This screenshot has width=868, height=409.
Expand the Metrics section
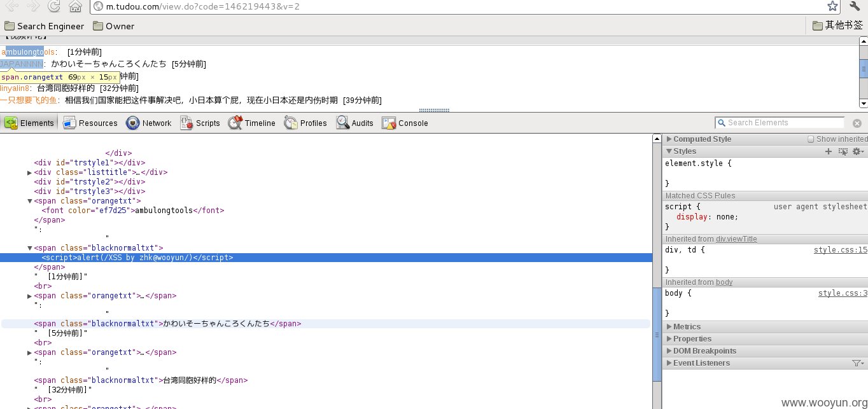[x=683, y=327]
